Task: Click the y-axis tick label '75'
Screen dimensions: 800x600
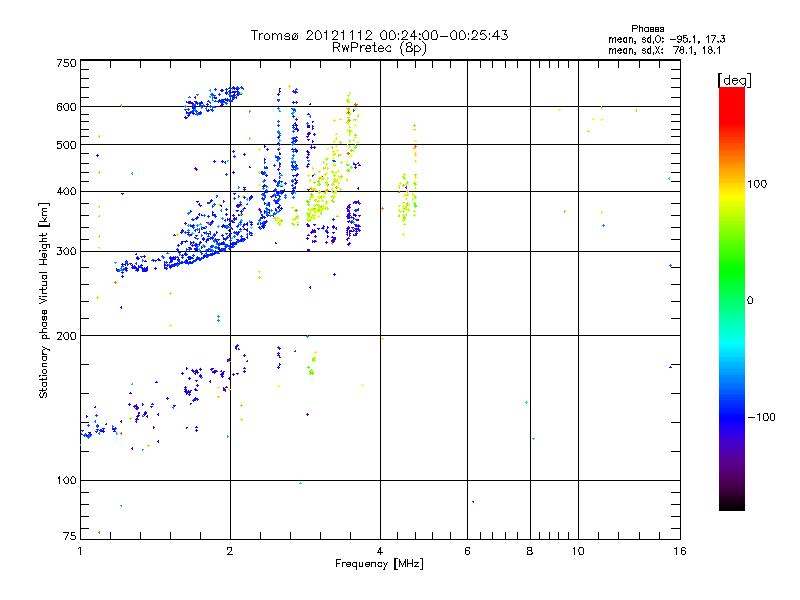Action: click(70, 536)
